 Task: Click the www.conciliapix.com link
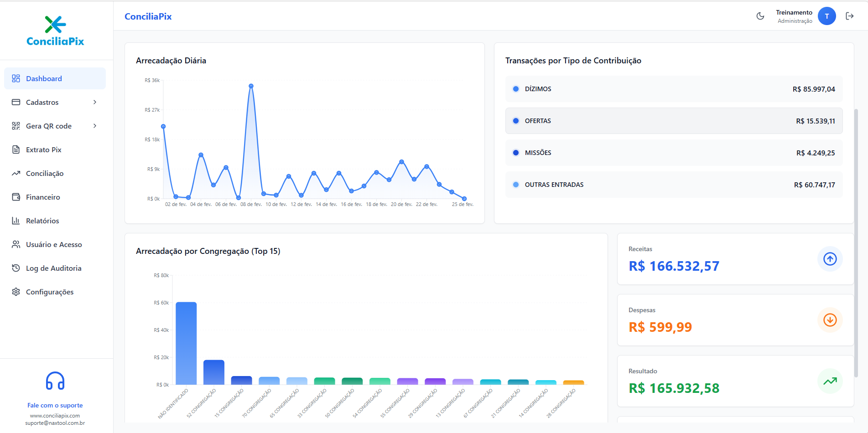[55, 415]
